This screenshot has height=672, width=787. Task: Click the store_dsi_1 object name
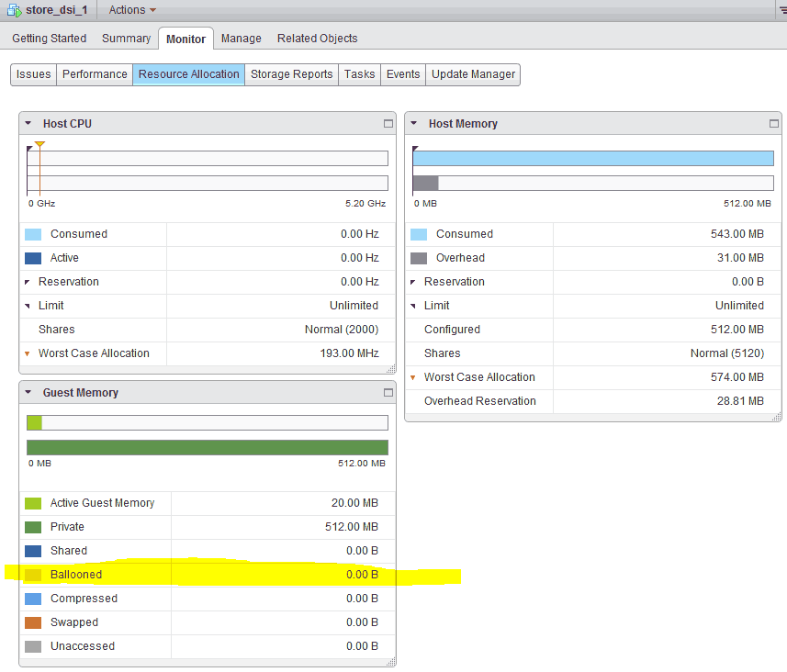pos(57,10)
